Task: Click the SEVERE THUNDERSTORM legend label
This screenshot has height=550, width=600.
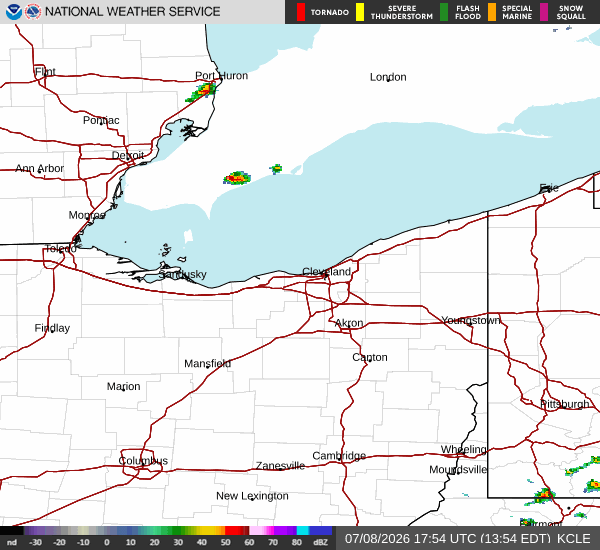Action: pyautogui.click(x=401, y=12)
